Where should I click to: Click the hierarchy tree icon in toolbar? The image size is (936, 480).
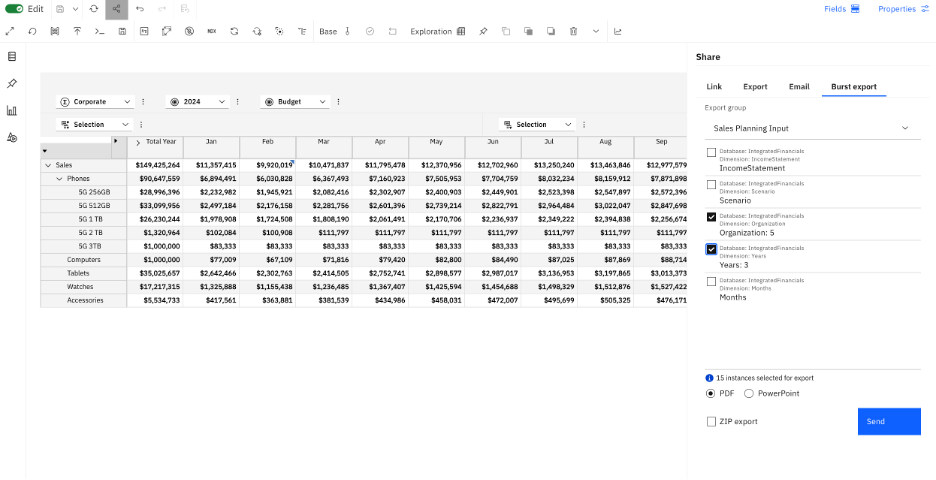coord(301,32)
